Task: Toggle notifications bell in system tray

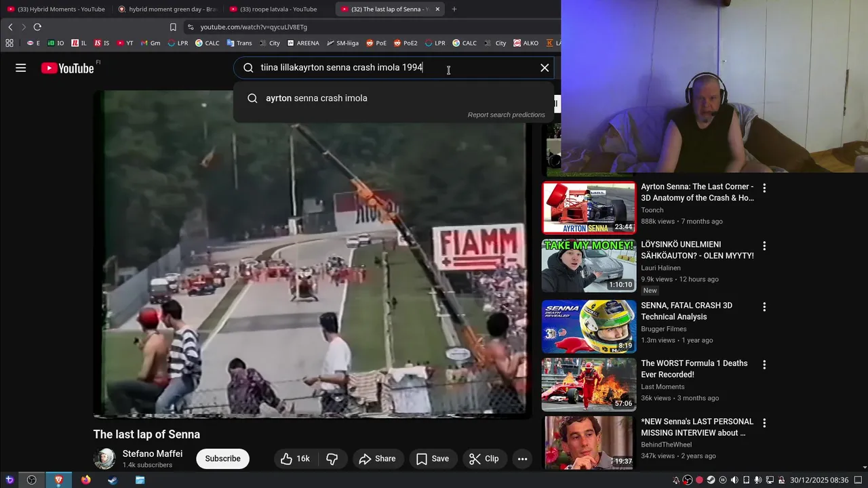Action: [x=676, y=480]
